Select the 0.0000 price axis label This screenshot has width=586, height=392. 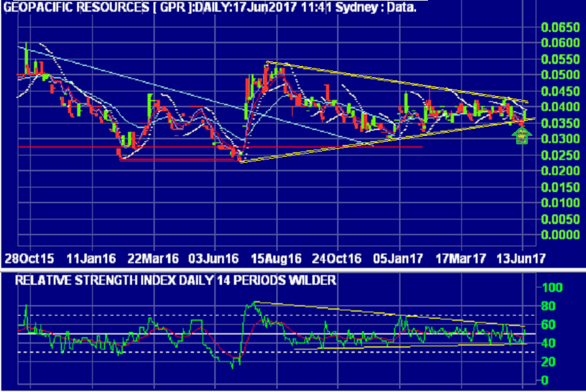561,235
